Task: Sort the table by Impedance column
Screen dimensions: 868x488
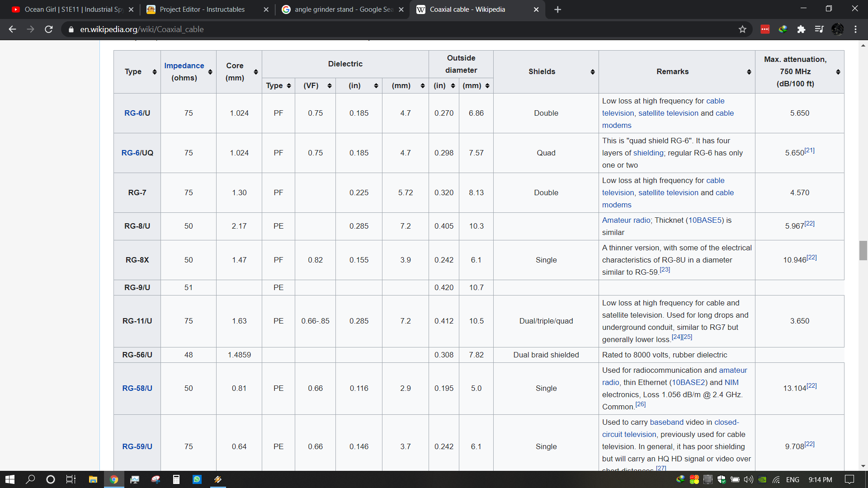Action: click(210, 71)
